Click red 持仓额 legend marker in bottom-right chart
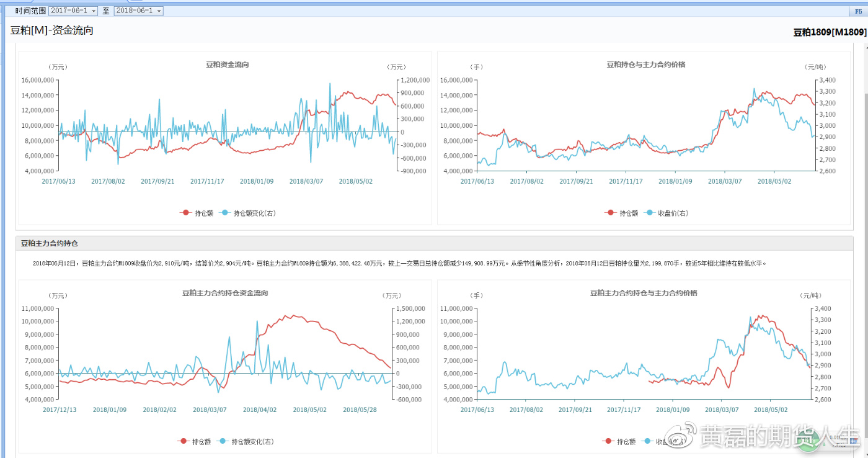Screen dimensions: 868x458 (608, 441)
